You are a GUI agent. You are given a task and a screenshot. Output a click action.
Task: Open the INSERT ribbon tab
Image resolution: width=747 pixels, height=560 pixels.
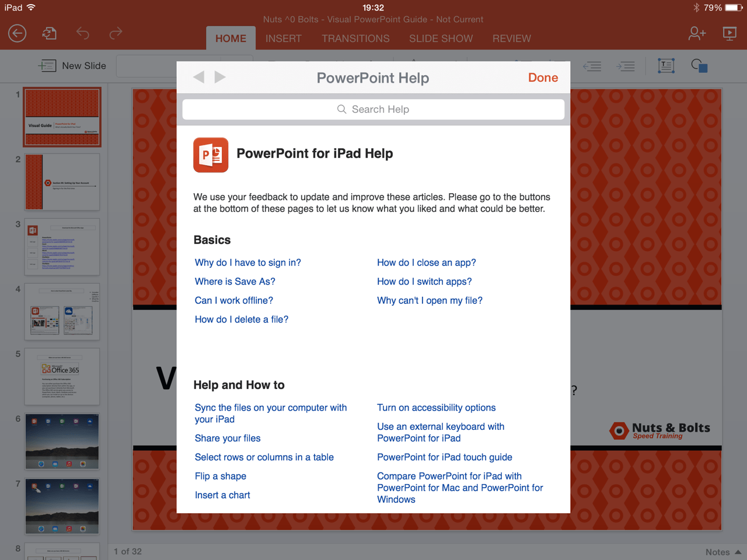tap(284, 38)
